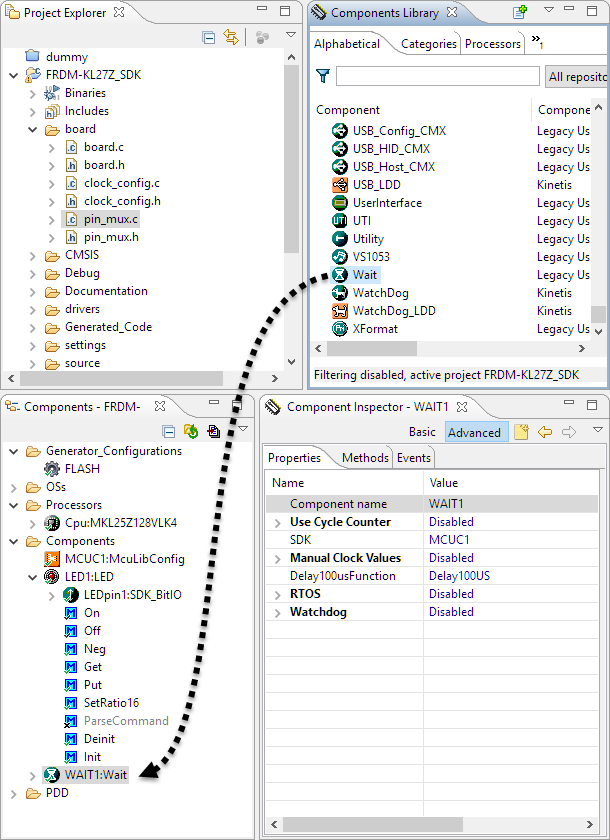This screenshot has width=610, height=840.
Task: Collapse the LED1:LED component node
Action: tap(33, 577)
